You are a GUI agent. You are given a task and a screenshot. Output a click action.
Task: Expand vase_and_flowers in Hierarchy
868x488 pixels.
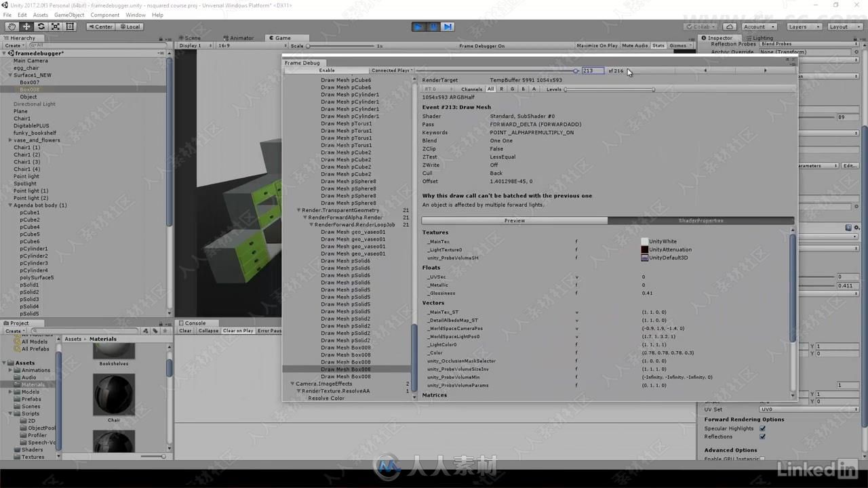[10, 140]
